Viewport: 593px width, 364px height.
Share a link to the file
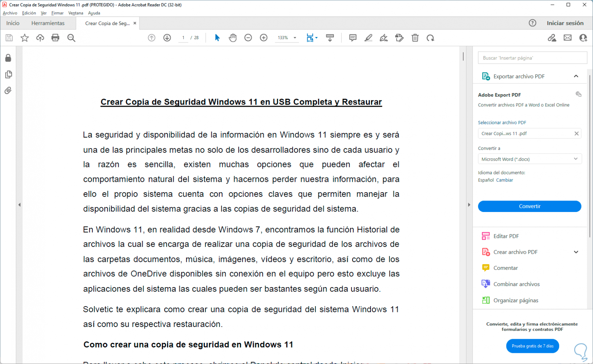pos(552,38)
